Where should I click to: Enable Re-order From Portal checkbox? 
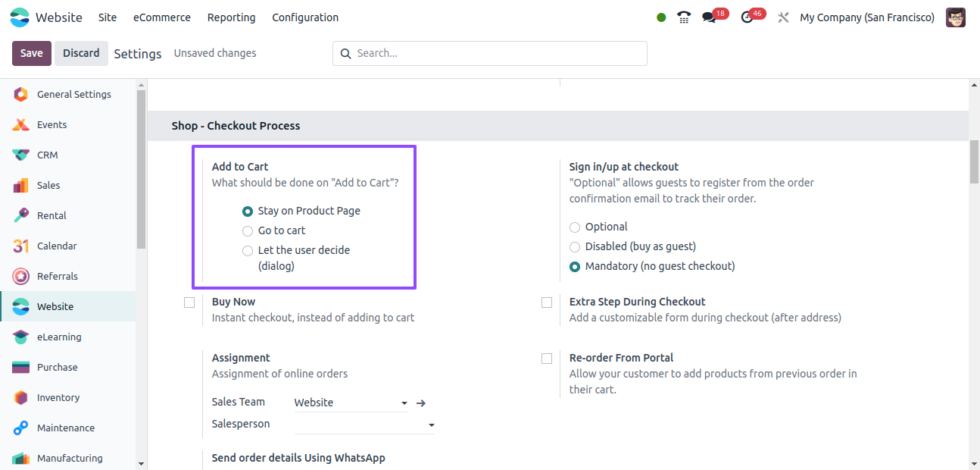[547, 359]
